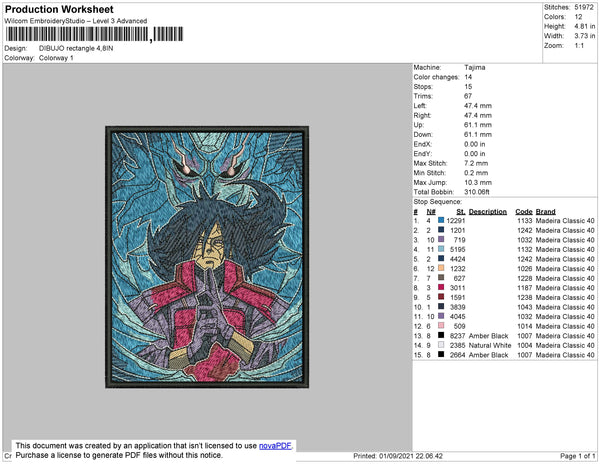Click the brown-gray swatch in stop 7
600x464 pixels.
pos(441,278)
